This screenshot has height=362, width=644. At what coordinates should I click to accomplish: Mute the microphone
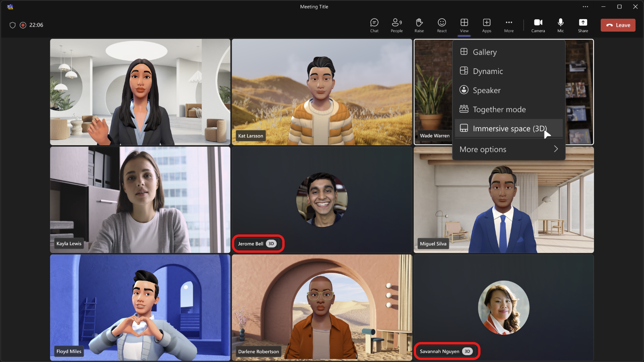(560, 25)
